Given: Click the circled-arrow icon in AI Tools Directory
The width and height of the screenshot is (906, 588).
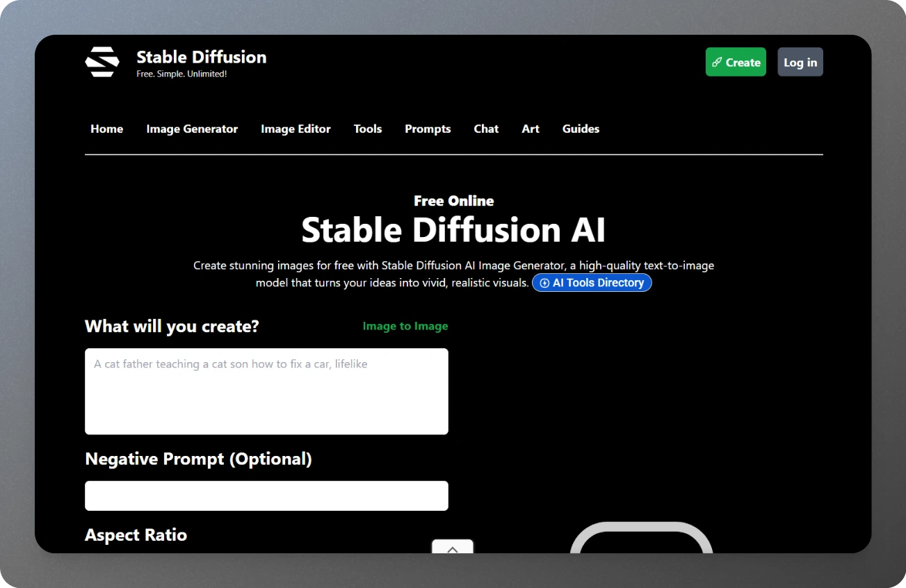Looking at the screenshot, I should [x=543, y=282].
